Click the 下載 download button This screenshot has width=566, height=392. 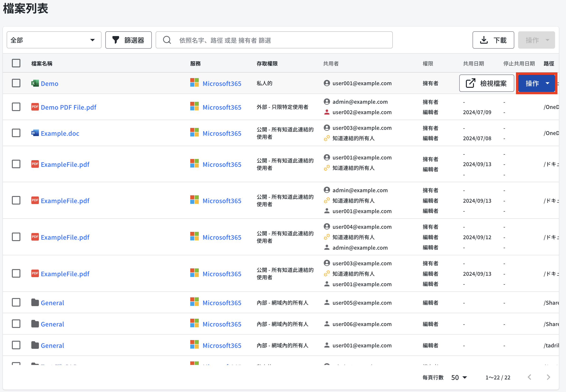pyautogui.click(x=493, y=40)
